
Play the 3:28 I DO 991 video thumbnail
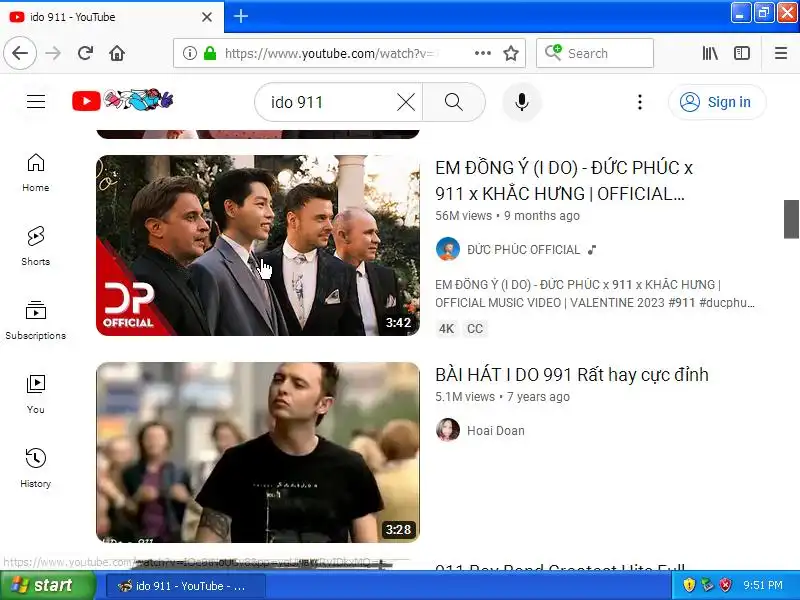[258, 452]
